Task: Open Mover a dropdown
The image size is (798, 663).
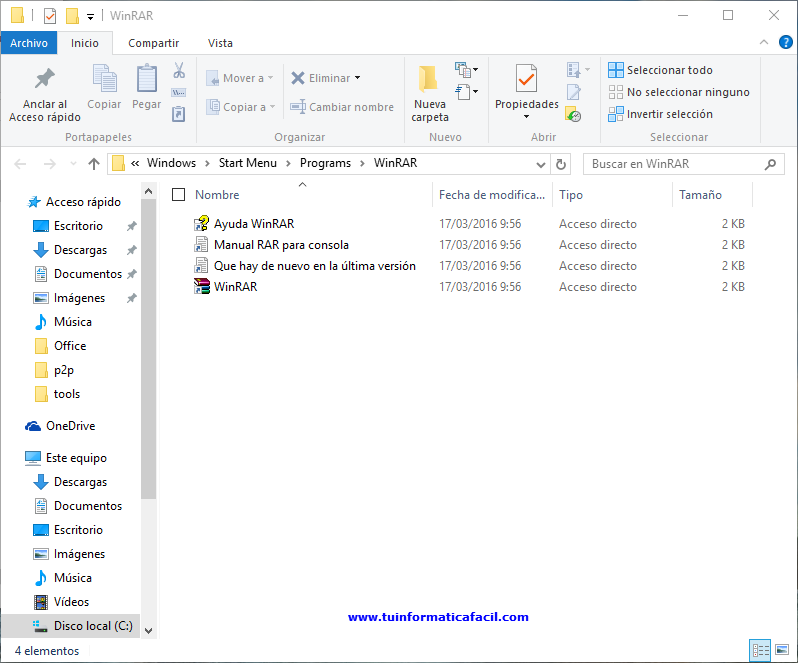Action: [240, 78]
